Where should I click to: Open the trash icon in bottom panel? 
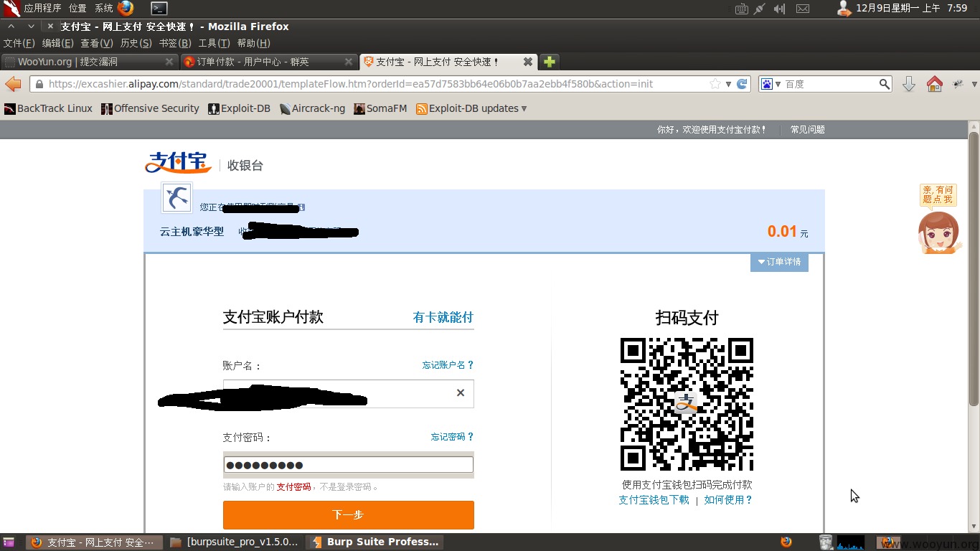point(826,542)
